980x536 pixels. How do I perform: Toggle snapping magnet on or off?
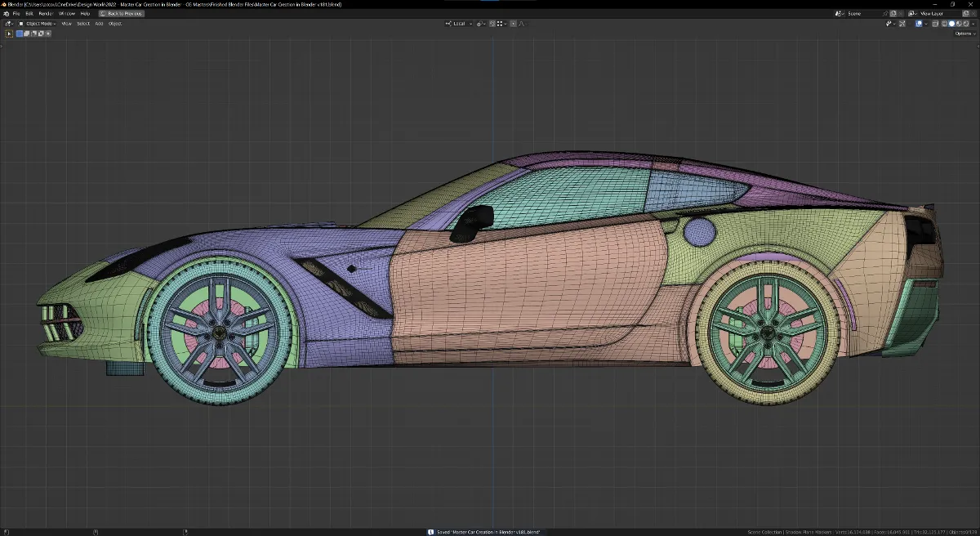pos(493,24)
